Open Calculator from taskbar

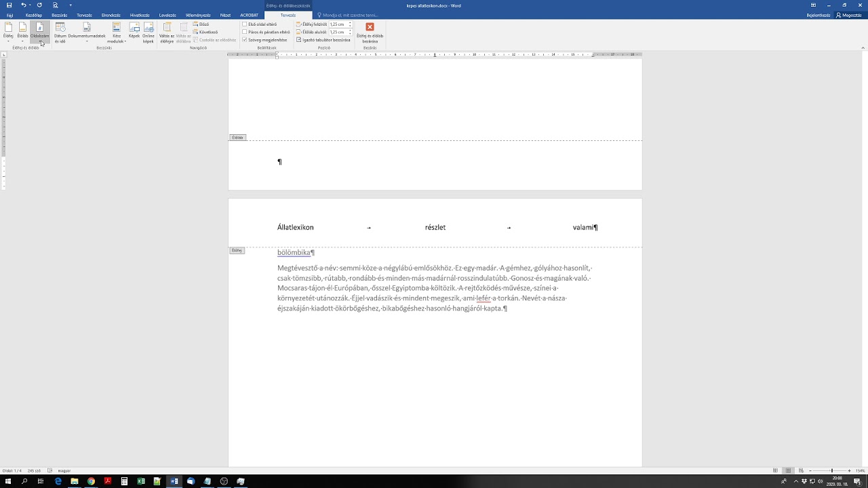pos(124,481)
